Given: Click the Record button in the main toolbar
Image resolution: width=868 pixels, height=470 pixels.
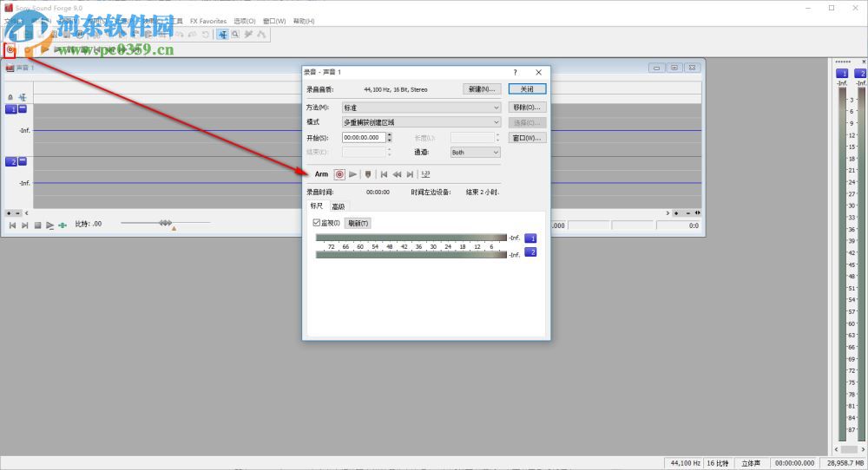Looking at the screenshot, I should point(10,49).
